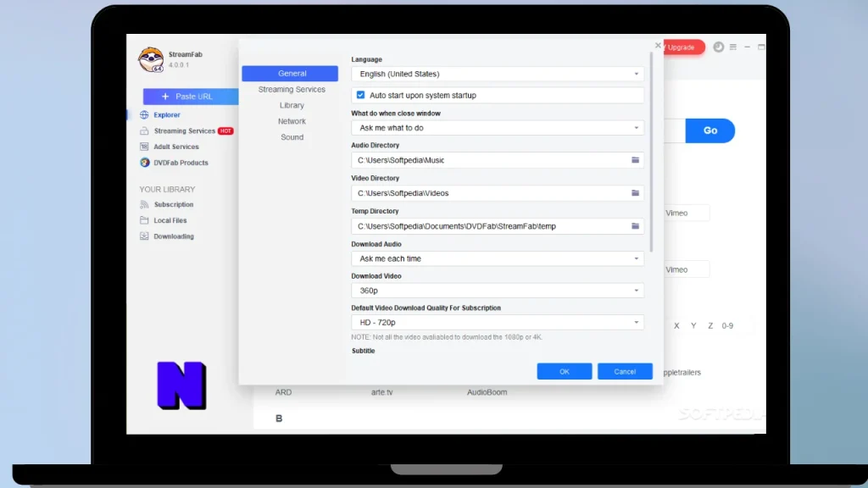Click the Paste URL button
This screenshot has width=868, height=488.
(x=191, y=97)
